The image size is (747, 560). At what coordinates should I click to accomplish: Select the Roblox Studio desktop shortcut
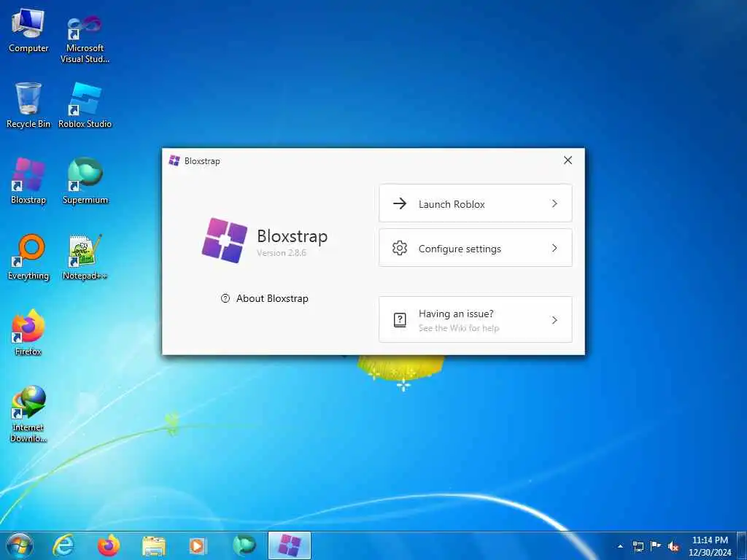click(85, 105)
